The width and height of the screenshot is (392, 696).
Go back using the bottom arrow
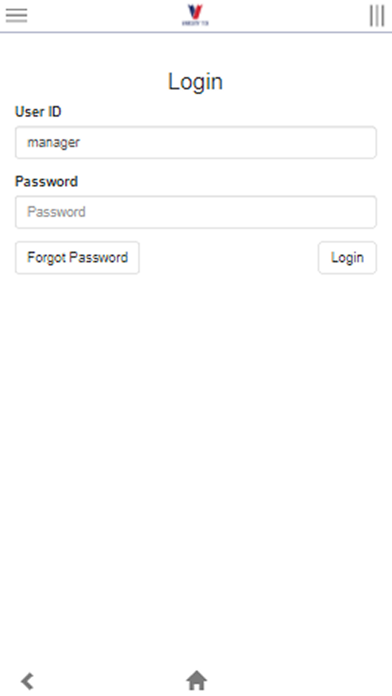click(28, 681)
